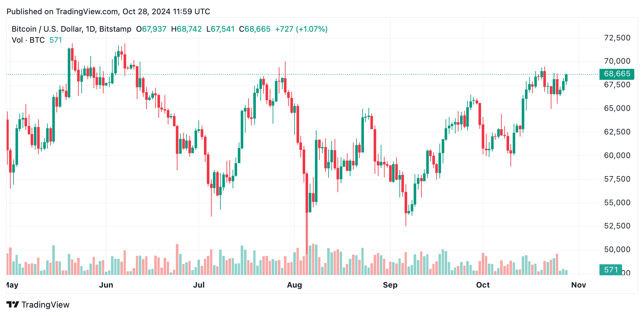Click the TradingView wordmark beside the logo
This screenshot has width=644, height=316.
(45, 305)
